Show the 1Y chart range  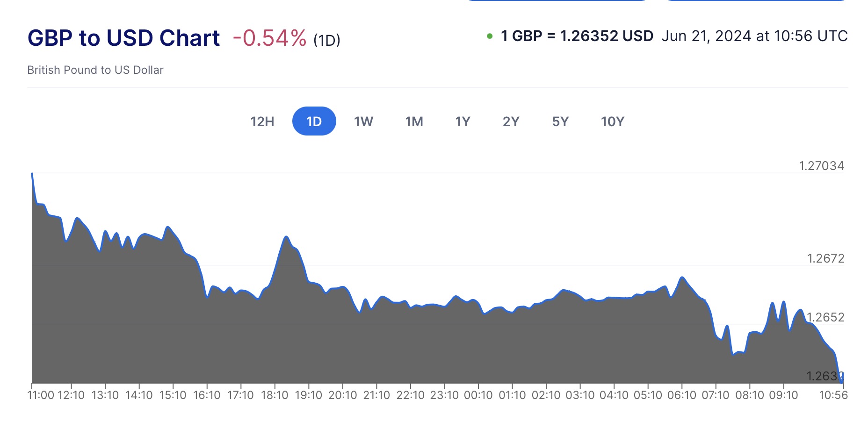click(463, 121)
